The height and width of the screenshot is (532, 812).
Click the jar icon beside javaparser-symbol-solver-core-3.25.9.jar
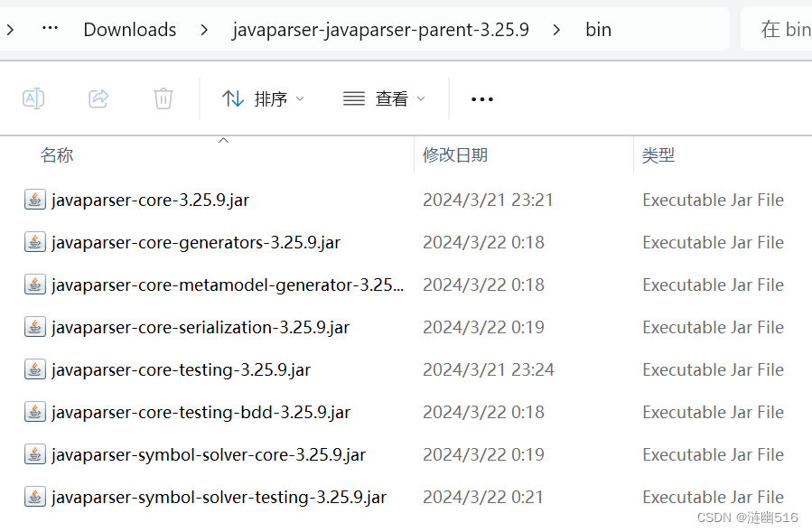34,454
